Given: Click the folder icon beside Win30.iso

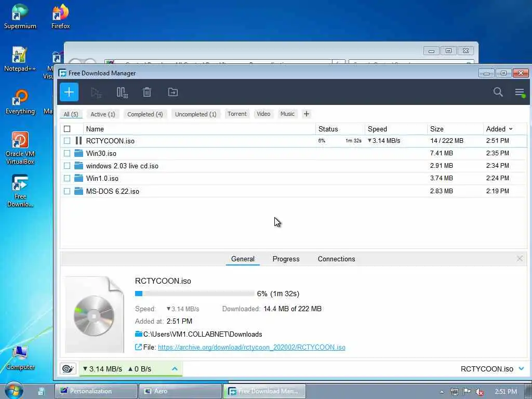Looking at the screenshot, I should (x=79, y=153).
